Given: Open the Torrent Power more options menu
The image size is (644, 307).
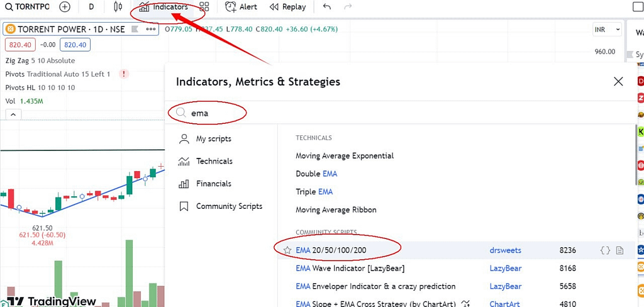Looking at the screenshot, I should [x=151, y=29].
